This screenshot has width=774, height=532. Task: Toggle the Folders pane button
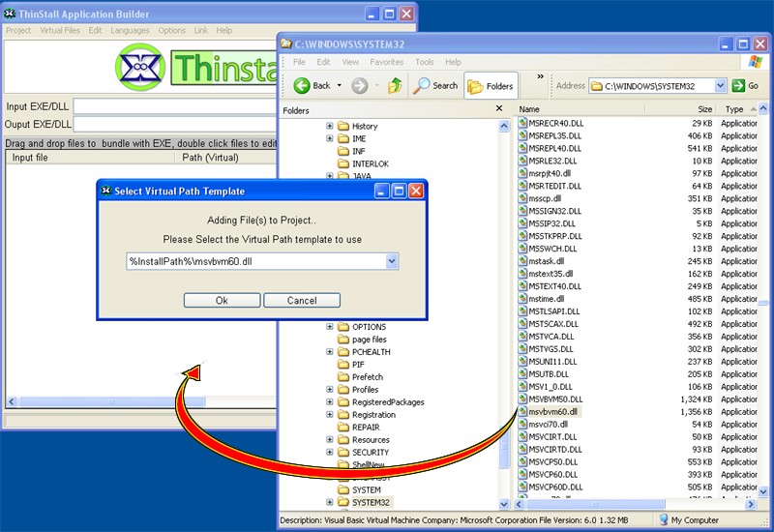(491, 86)
